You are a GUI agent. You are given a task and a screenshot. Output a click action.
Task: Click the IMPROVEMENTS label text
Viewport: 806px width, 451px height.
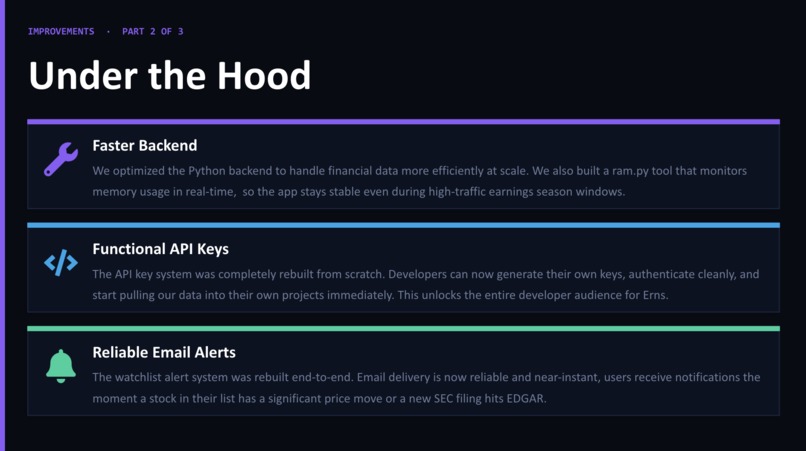pos(61,31)
